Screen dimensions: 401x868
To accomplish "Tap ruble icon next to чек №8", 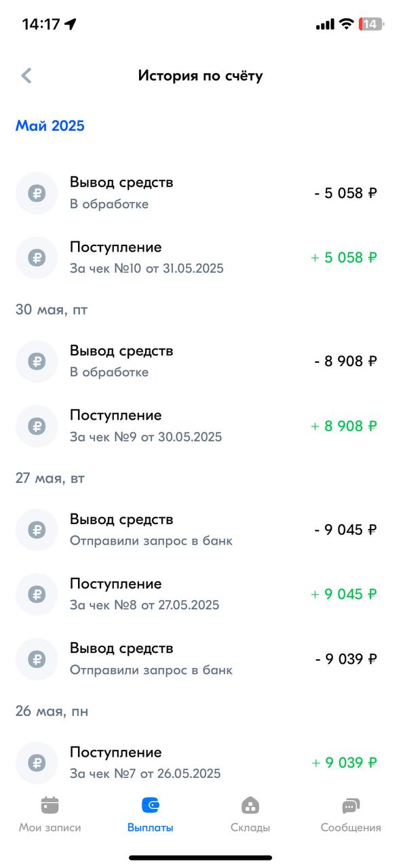I will [37, 594].
